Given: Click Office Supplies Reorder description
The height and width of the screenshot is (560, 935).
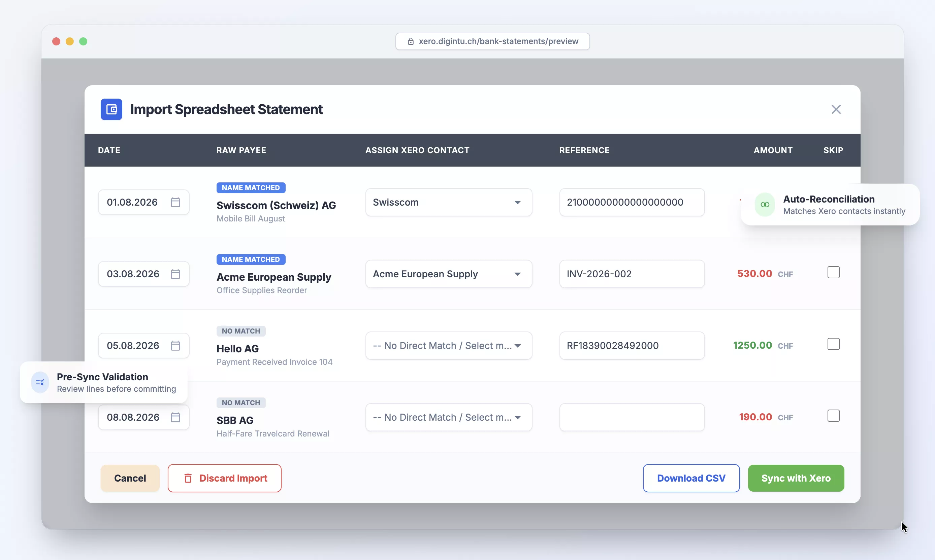Looking at the screenshot, I should click(x=262, y=290).
